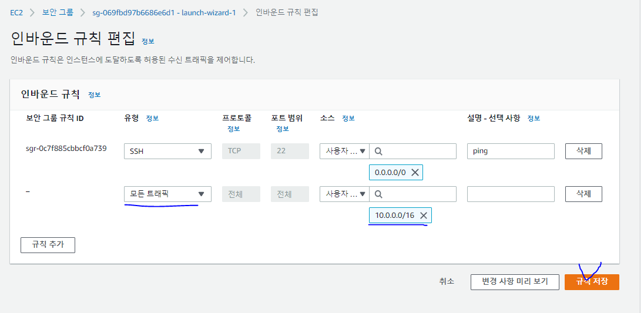Go to the EC2 breadcrumb link
This screenshot has height=313, width=644.
coord(16,12)
